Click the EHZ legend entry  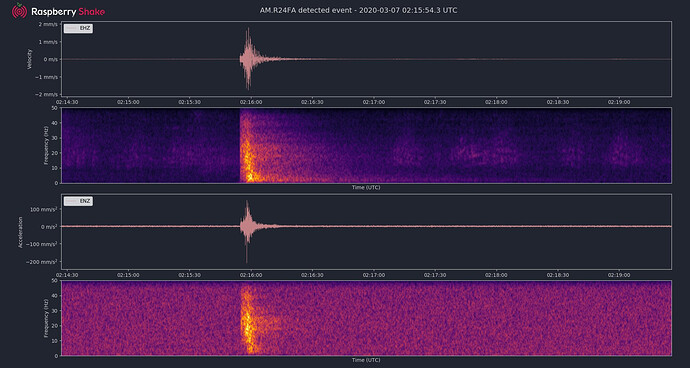(x=78, y=28)
